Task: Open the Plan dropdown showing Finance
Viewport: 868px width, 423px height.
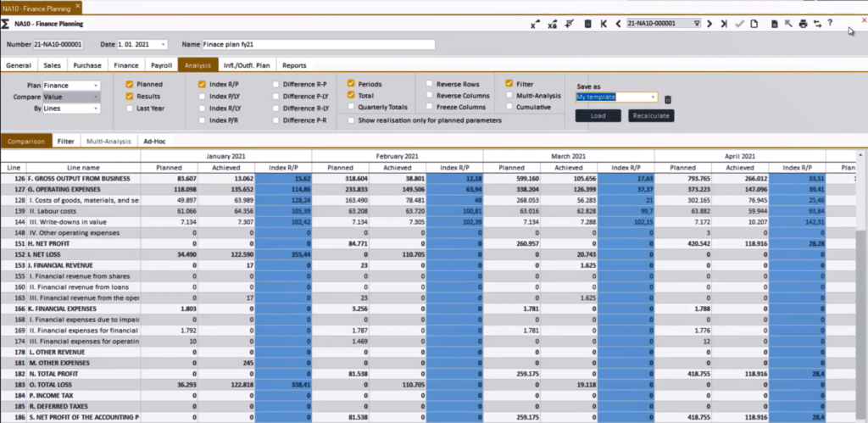Action: pos(96,86)
